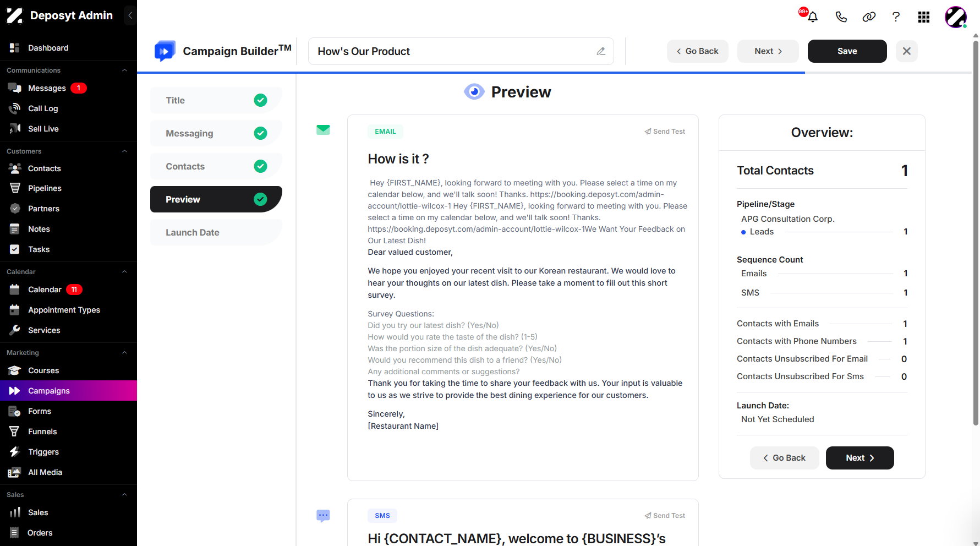Screen dimensions: 980x546
Task: Send Test for the SMS message
Action: pos(665,516)
